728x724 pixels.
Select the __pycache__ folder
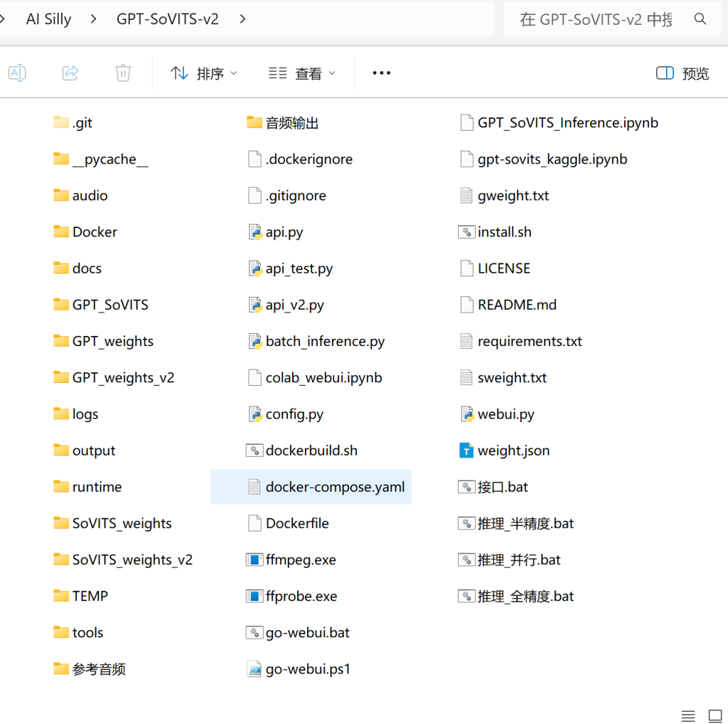tap(101, 159)
